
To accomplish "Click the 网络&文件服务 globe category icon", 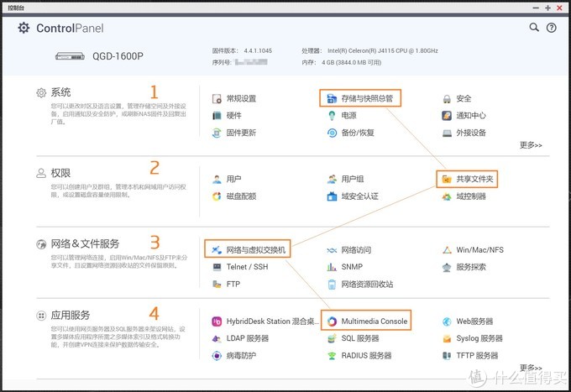I will point(41,244).
